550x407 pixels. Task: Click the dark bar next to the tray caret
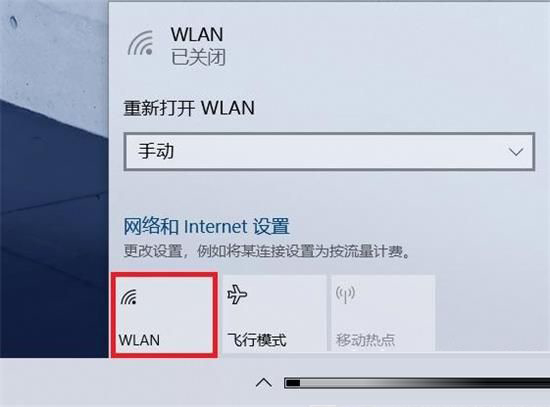[x=417, y=383]
